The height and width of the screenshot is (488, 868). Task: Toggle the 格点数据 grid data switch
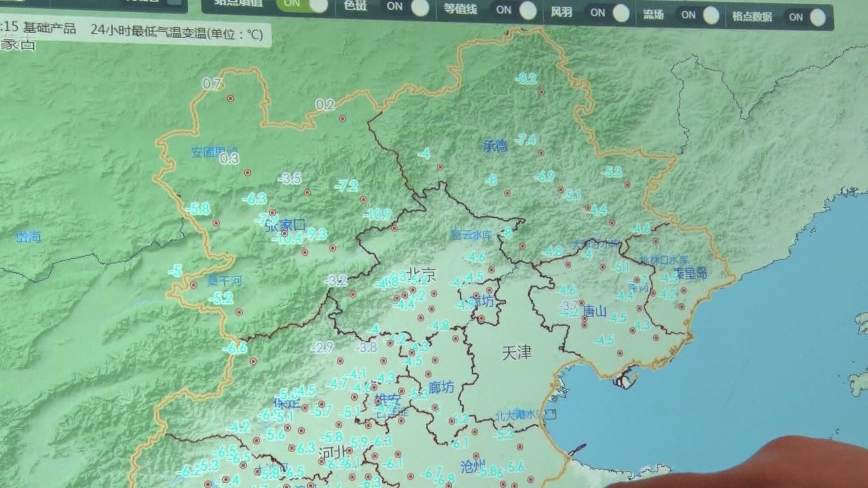tap(807, 17)
